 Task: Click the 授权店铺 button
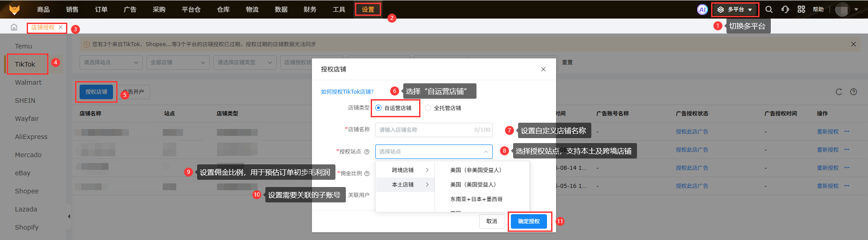96,92
